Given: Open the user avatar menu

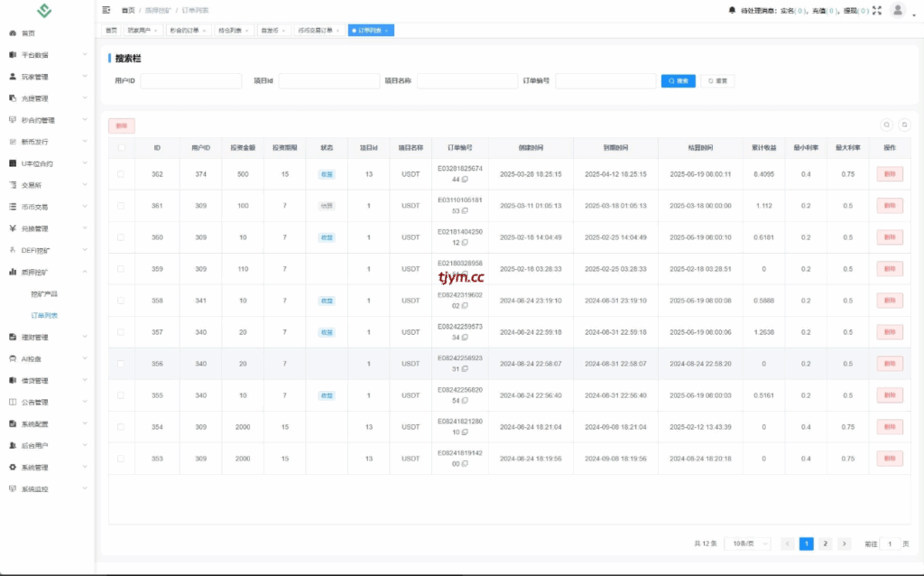Looking at the screenshot, I should tap(898, 10).
